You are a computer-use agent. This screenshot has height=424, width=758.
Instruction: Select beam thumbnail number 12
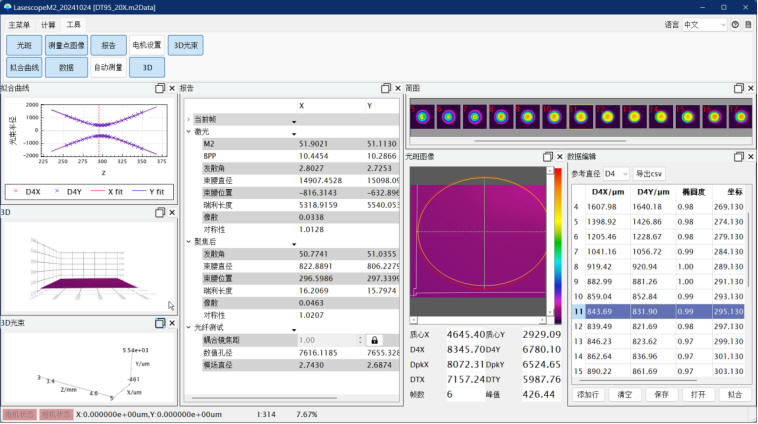coord(607,117)
